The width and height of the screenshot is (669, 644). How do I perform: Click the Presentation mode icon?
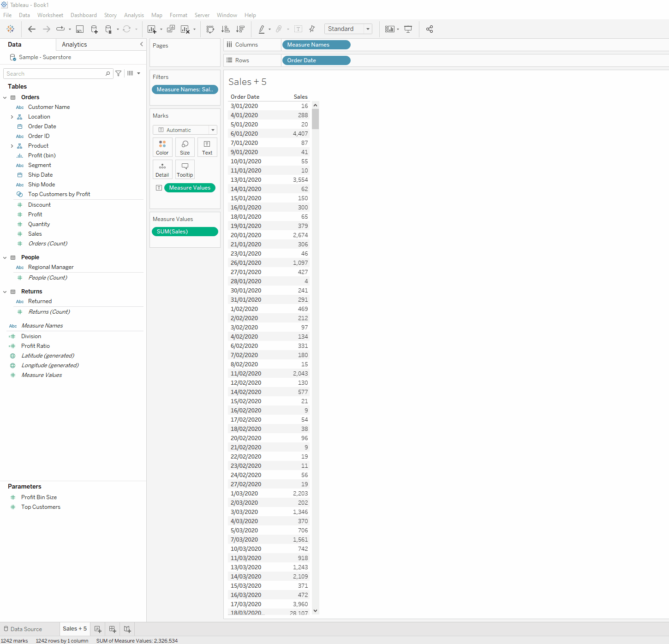pyautogui.click(x=408, y=29)
